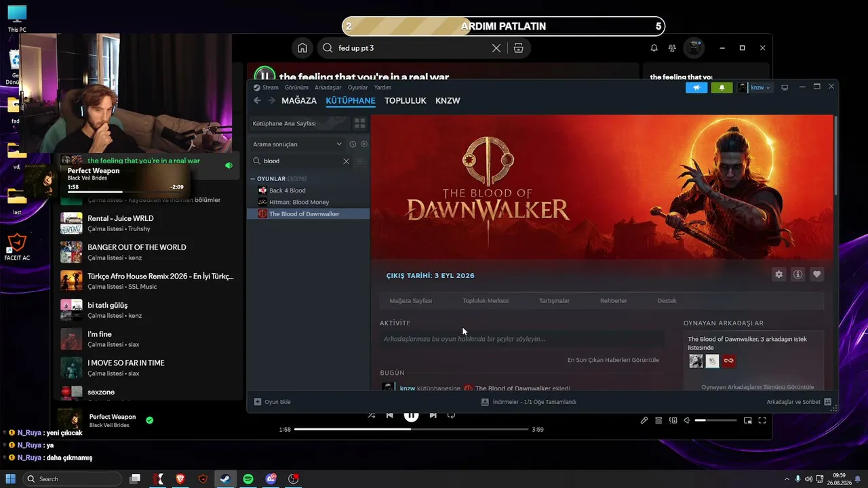This screenshot has height=488, width=868.
Task: Open Friends and Chat icon
Action: (x=827, y=402)
